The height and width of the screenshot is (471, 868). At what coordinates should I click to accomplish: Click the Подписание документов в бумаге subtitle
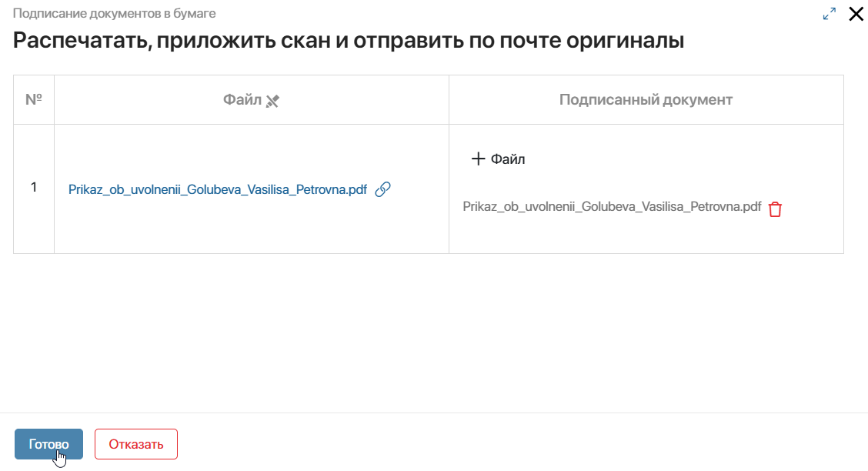tap(114, 13)
